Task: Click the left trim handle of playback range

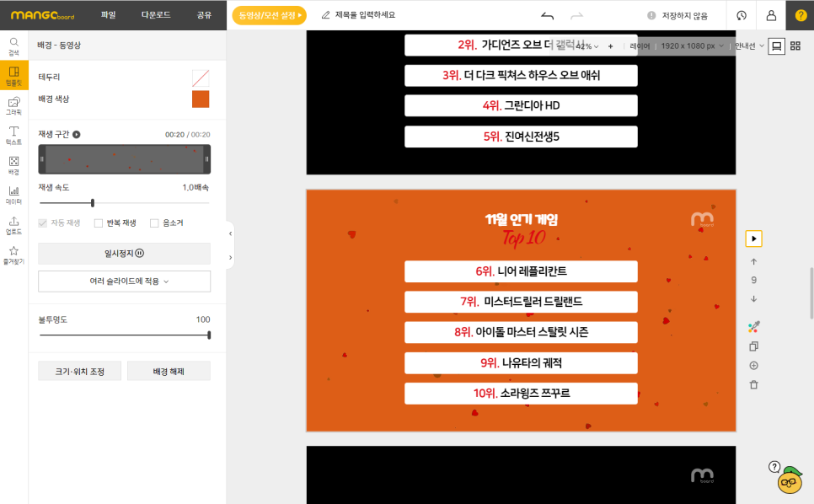Action: tap(42, 159)
